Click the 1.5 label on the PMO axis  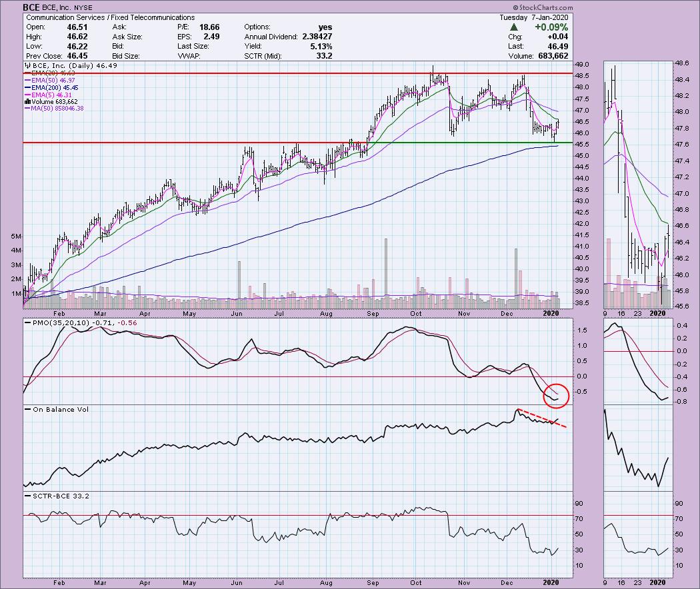tap(582, 330)
